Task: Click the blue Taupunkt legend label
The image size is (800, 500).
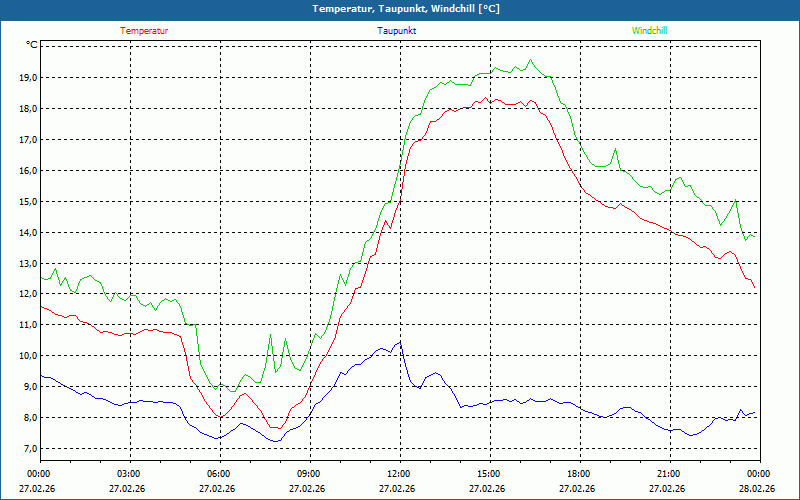Action: pos(397,31)
